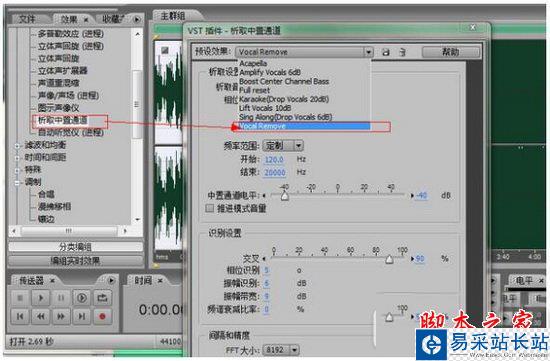Switch to the 收藏 tab
550x361 pixels.
tap(113, 19)
